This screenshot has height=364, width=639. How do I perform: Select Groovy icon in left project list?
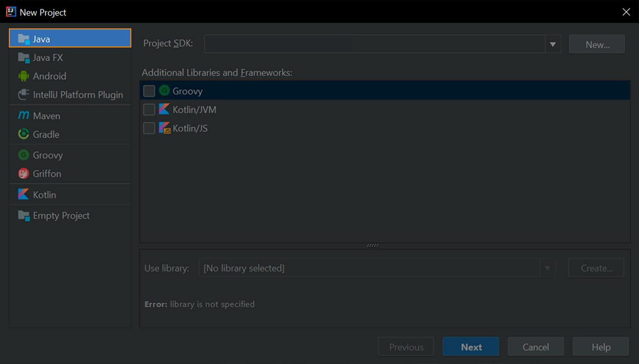click(23, 155)
